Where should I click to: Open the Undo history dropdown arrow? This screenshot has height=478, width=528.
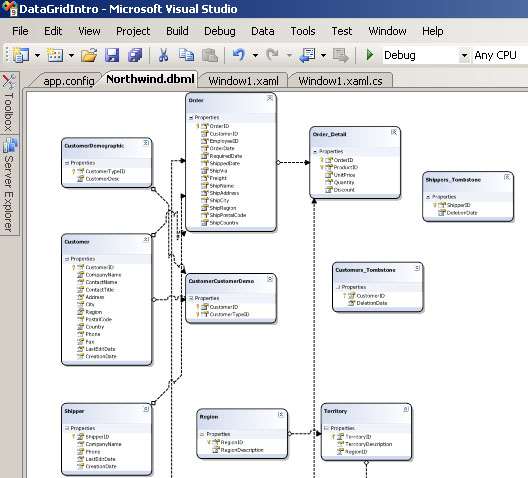point(256,55)
